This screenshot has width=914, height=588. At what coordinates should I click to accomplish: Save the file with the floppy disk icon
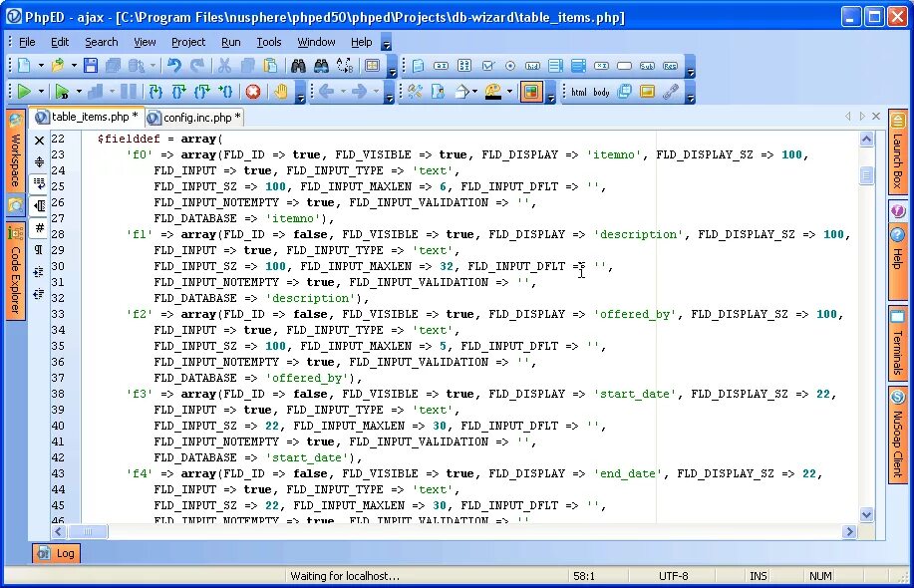click(91, 65)
